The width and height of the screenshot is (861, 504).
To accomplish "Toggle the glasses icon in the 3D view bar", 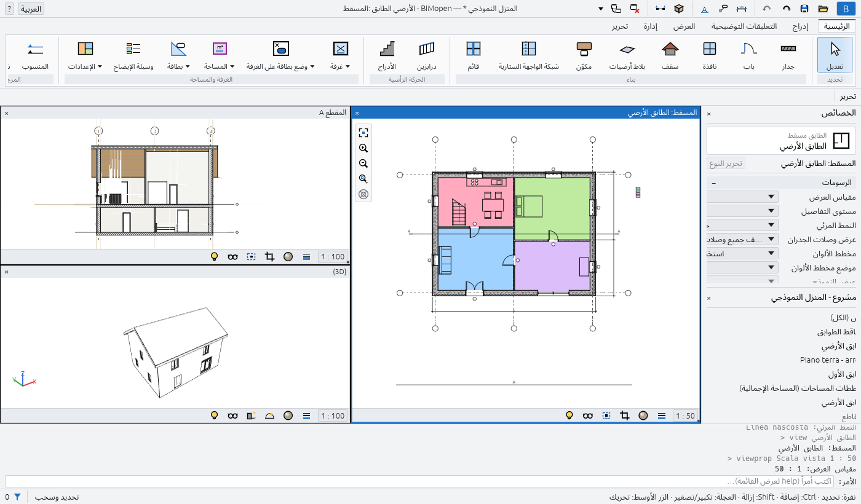I will [232, 415].
